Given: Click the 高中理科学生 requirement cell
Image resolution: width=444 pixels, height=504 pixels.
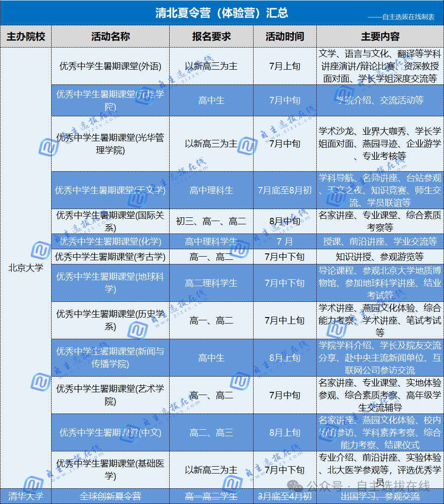Looking at the screenshot, I should click(x=211, y=241).
